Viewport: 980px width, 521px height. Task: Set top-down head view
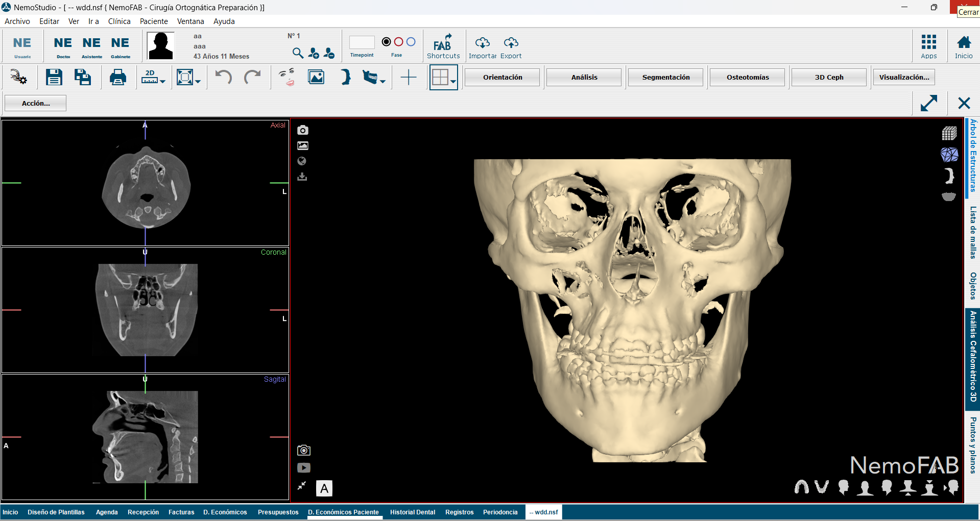(x=929, y=487)
